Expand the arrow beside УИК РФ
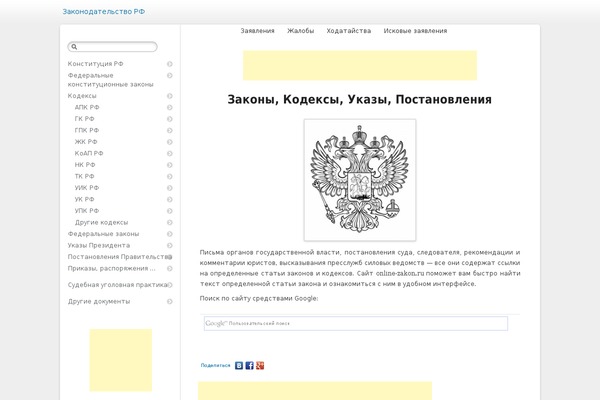Viewport: 600px width, 400px height. (x=170, y=188)
